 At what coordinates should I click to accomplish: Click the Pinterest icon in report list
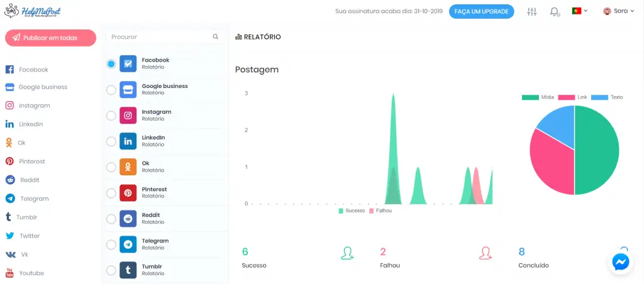coord(128,193)
